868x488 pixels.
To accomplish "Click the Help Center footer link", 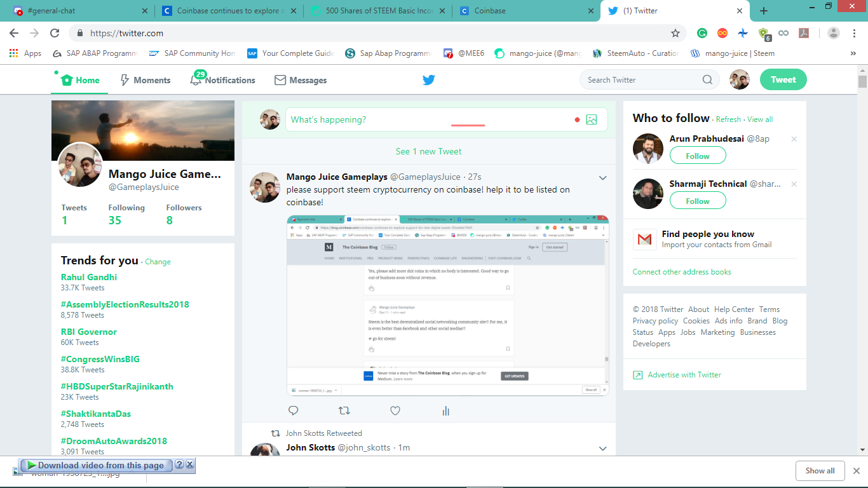I will [x=734, y=309].
